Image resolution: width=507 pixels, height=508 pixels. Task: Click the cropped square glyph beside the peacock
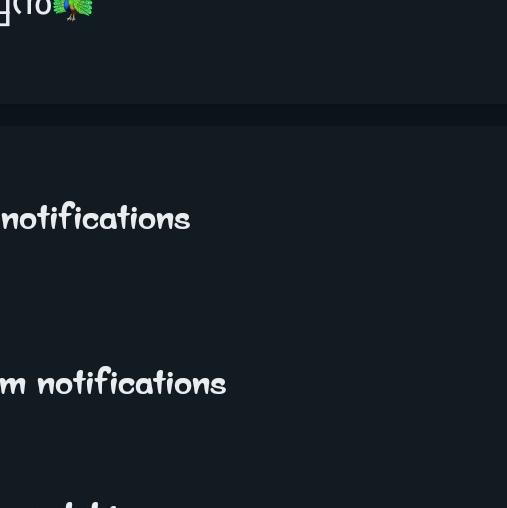point(4,14)
